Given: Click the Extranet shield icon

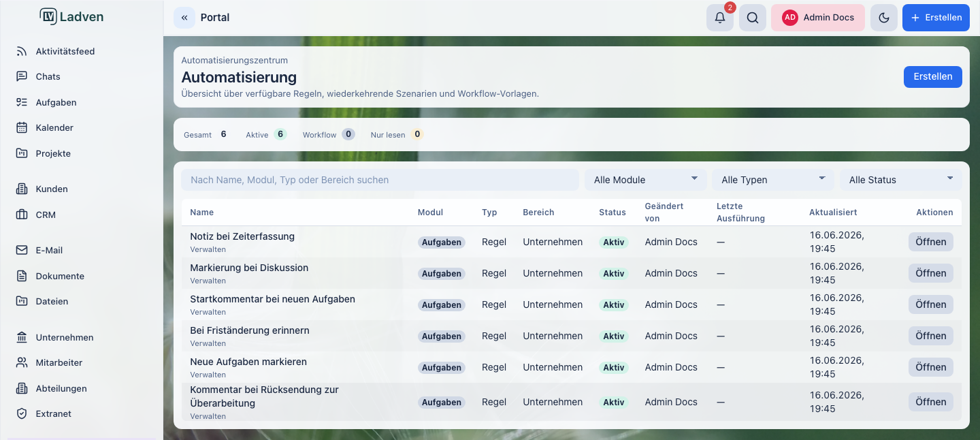Looking at the screenshot, I should pyautogui.click(x=22, y=413).
